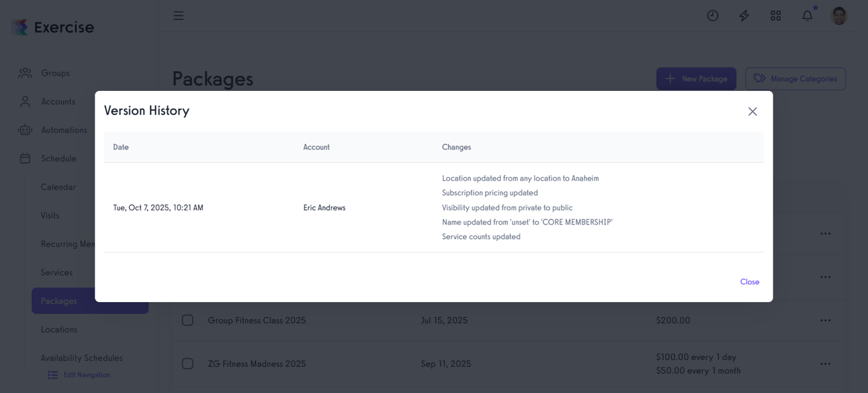Expand the ellipsis menu on the first package row
The image size is (868, 393).
825,233
